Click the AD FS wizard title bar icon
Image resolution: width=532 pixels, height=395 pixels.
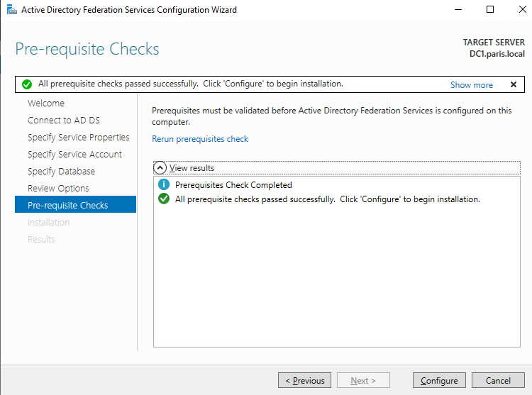coord(11,9)
